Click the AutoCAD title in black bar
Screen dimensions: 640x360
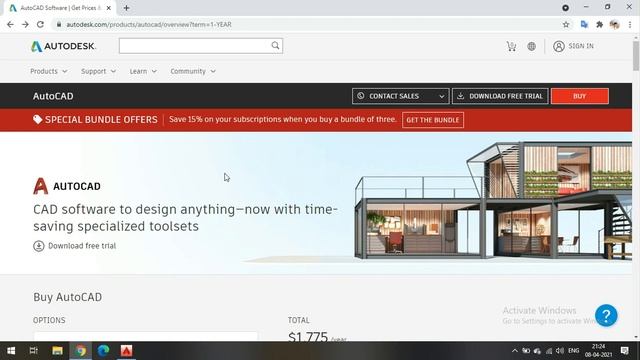[x=53, y=96]
